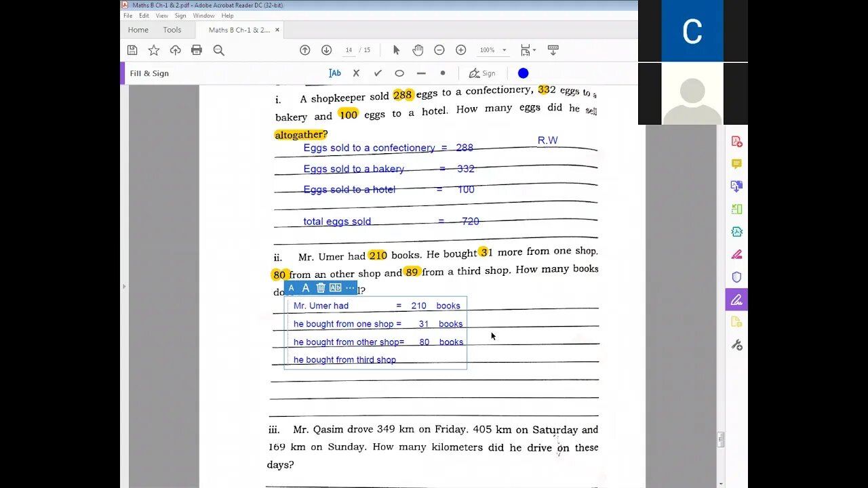Screen dimensions: 868x488
Task: Click the 'Eggs sold to a confectionery' text
Action: tap(369, 148)
